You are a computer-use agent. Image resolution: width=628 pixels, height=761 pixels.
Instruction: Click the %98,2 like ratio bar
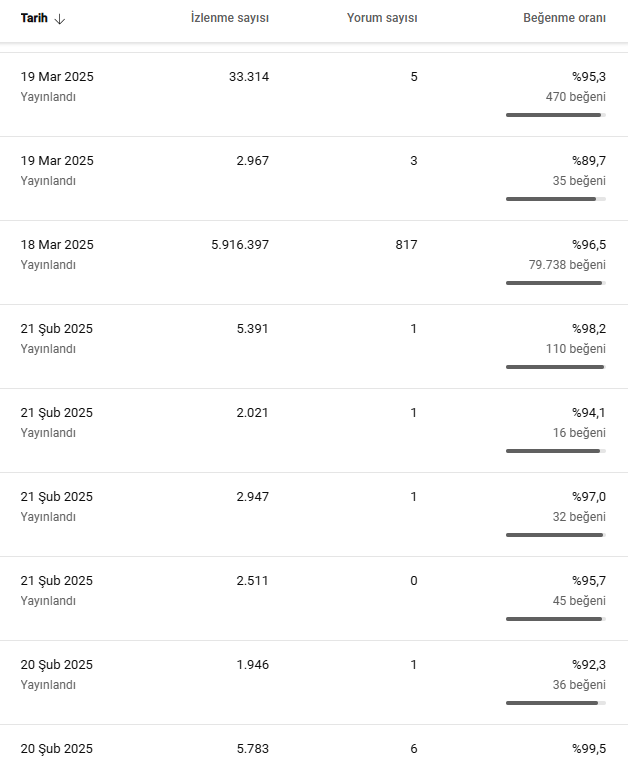[556, 367]
